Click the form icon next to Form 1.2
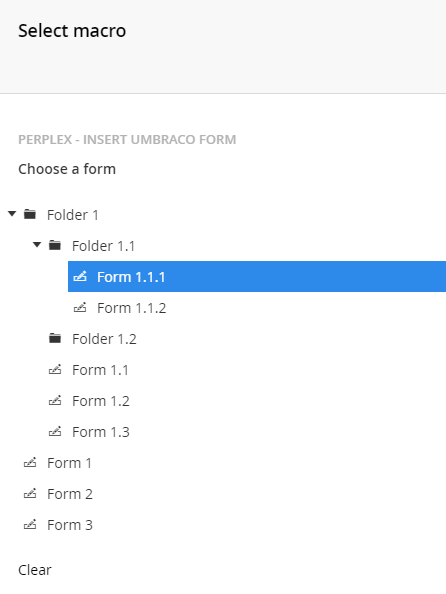 [55, 400]
